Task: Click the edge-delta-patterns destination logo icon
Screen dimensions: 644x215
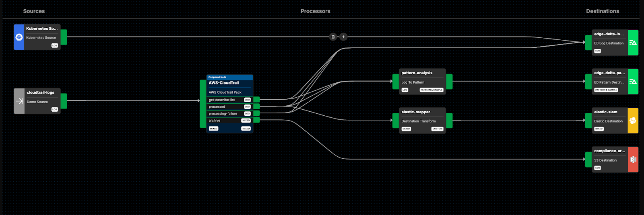Action: 633,82
